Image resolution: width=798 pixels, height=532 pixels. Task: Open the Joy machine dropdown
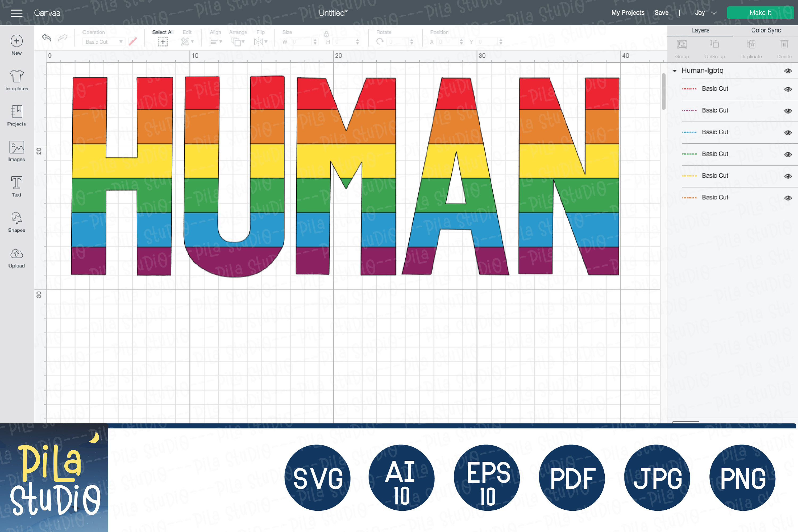[707, 13]
